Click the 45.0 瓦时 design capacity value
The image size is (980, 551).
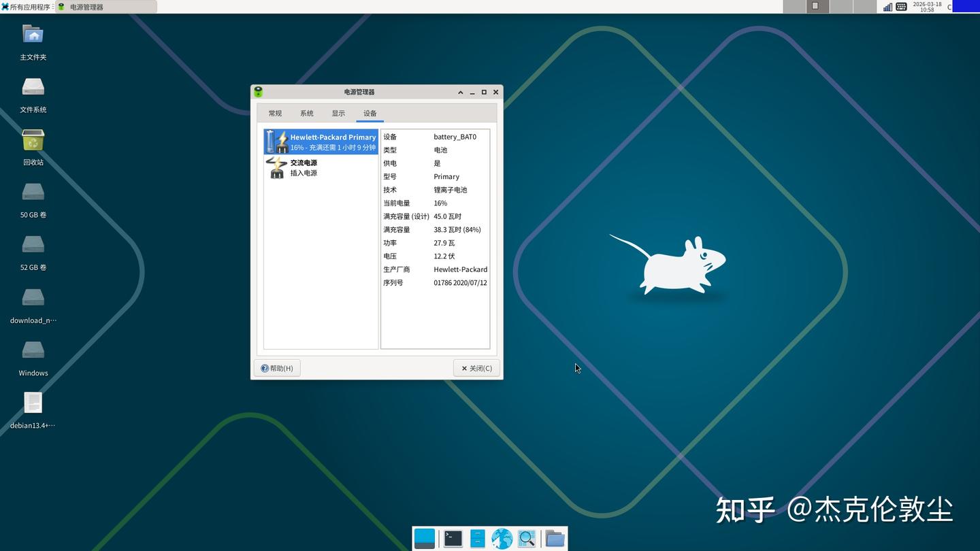click(447, 216)
